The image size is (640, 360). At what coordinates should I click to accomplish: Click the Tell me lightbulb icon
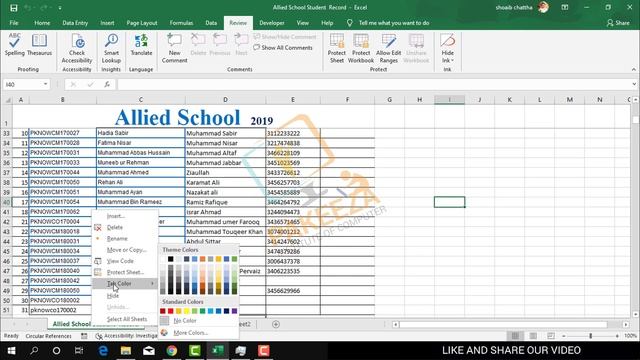point(350,23)
